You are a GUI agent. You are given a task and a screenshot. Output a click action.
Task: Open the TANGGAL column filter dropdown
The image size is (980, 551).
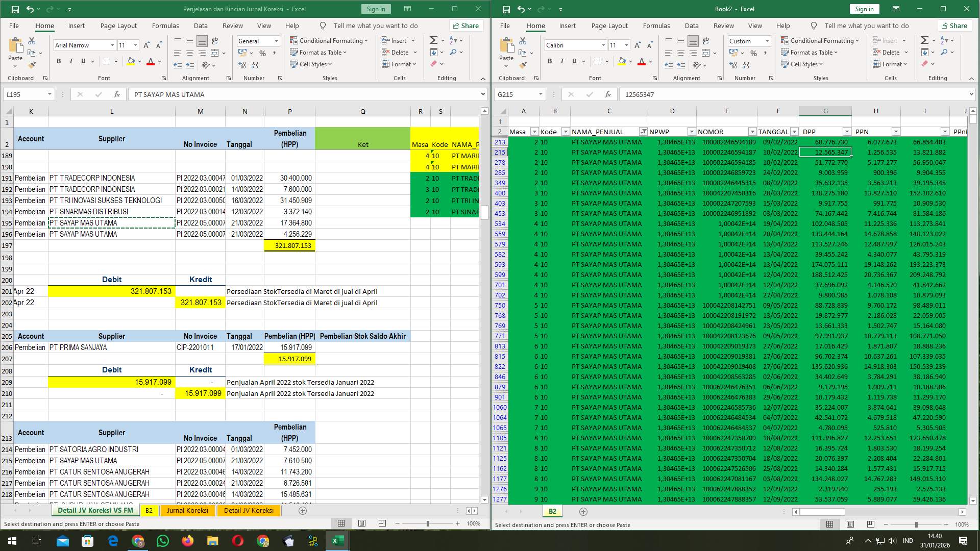pos(794,131)
